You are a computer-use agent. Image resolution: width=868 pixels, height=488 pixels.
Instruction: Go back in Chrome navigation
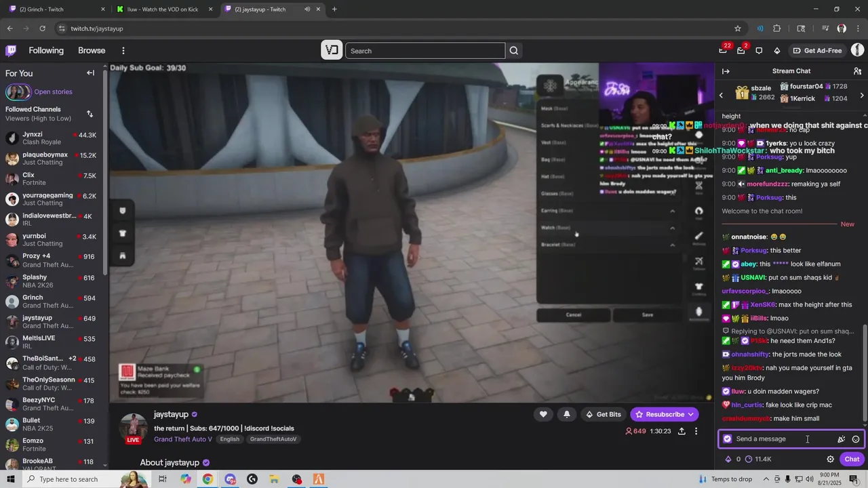[9, 28]
